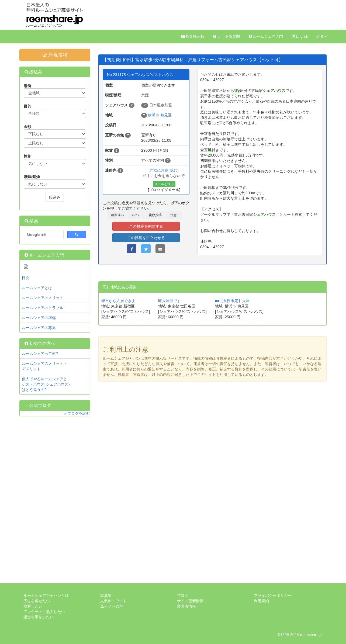Open the 鍵 keyword link in description
This screenshot has height=644, width=346.
tap(210, 150)
